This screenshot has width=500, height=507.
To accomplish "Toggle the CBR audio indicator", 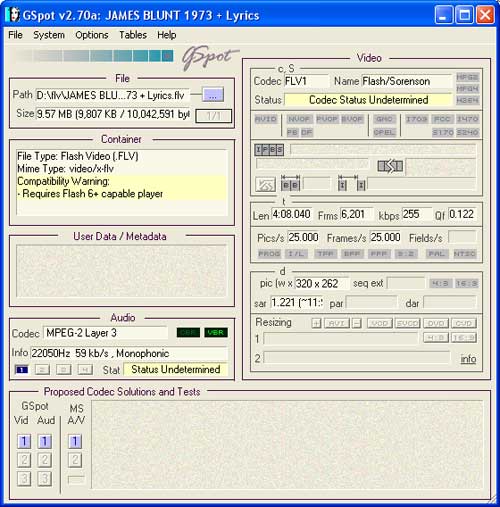I will pos(188,332).
